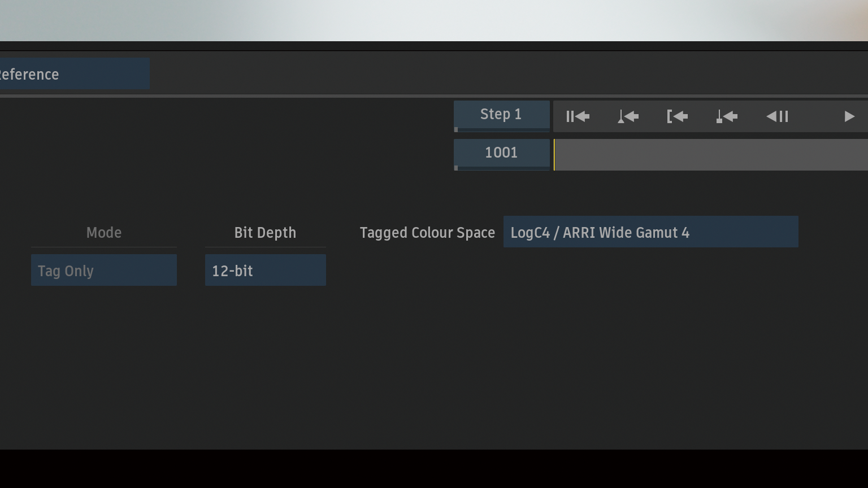
Task: Click the small grey handle under Step 1
Action: point(456,130)
